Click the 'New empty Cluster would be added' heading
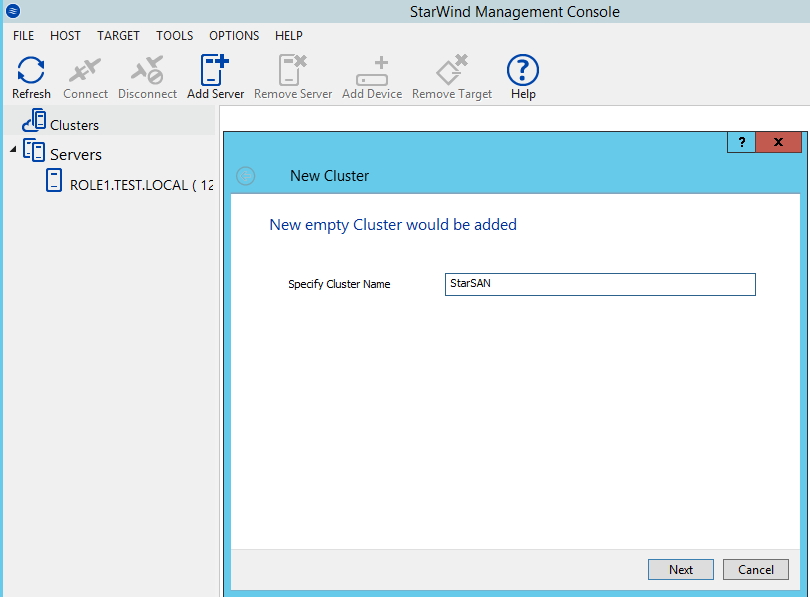Image resolution: width=810 pixels, height=597 pixels. pos(393,225)
